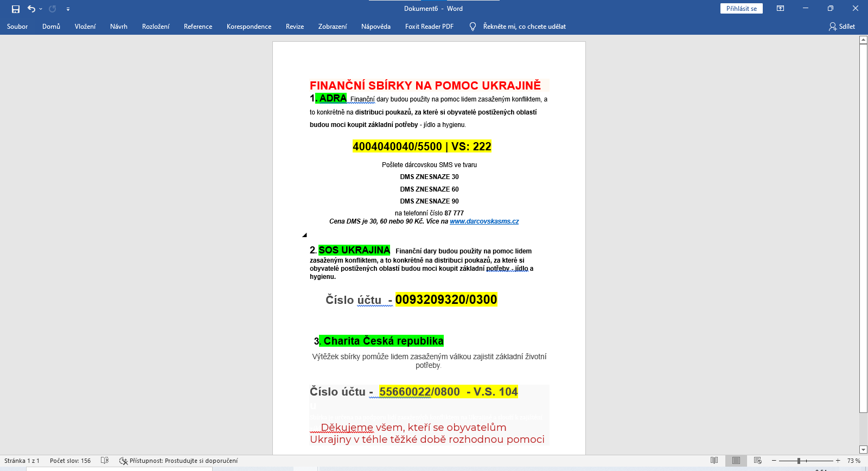This screenshot has width=868, height=471.
Task: Open the Návrh tab
Action: [x=119, y=26]
